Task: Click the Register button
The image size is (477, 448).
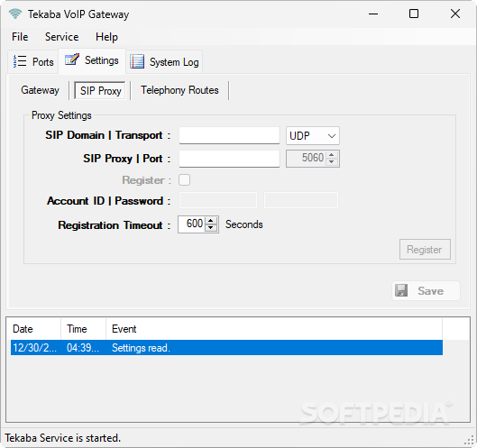Action: click(425, 250)
